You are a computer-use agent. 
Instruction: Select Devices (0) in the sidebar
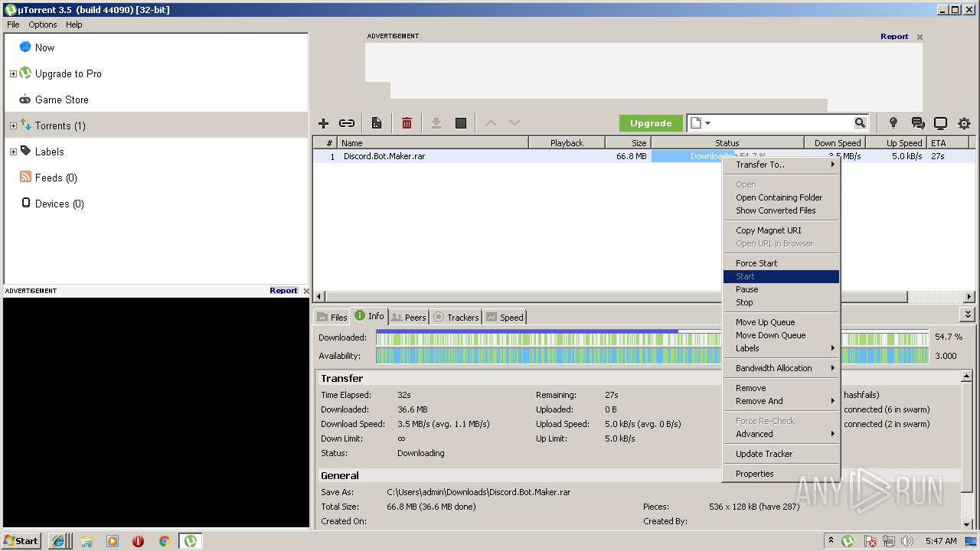(x=59, y=204)
